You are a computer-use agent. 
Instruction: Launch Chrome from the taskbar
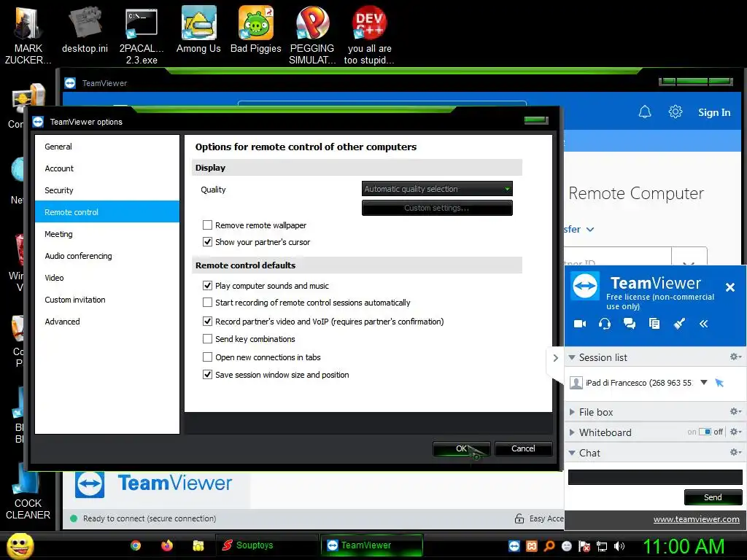click(x=136, y=545)
